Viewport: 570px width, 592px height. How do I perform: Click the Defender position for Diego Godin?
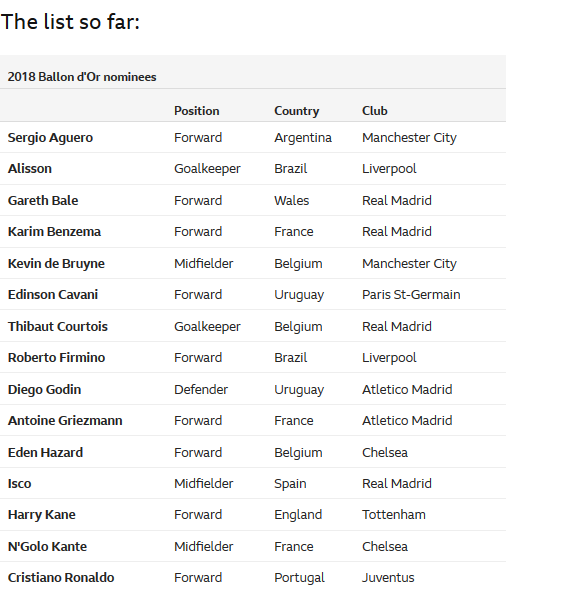coord(201,390)
